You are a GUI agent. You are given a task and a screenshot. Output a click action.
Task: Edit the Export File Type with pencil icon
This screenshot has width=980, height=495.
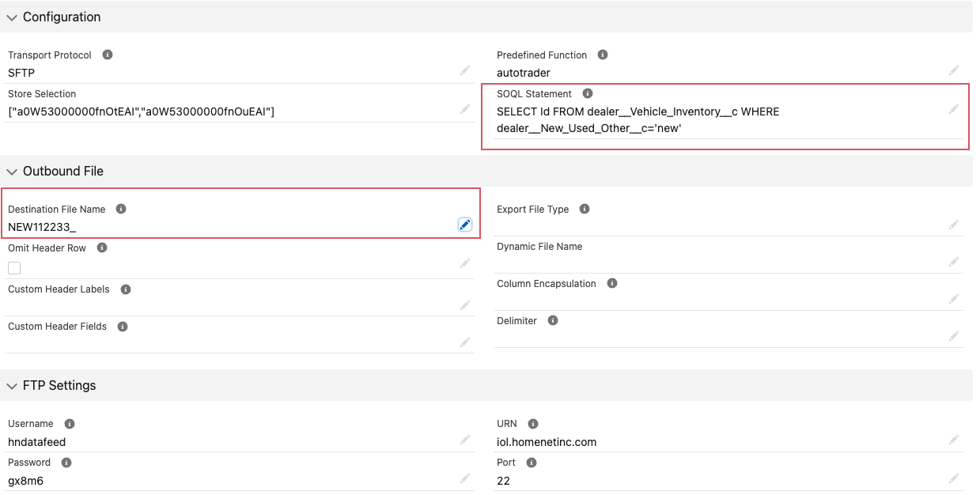(954, 225)
